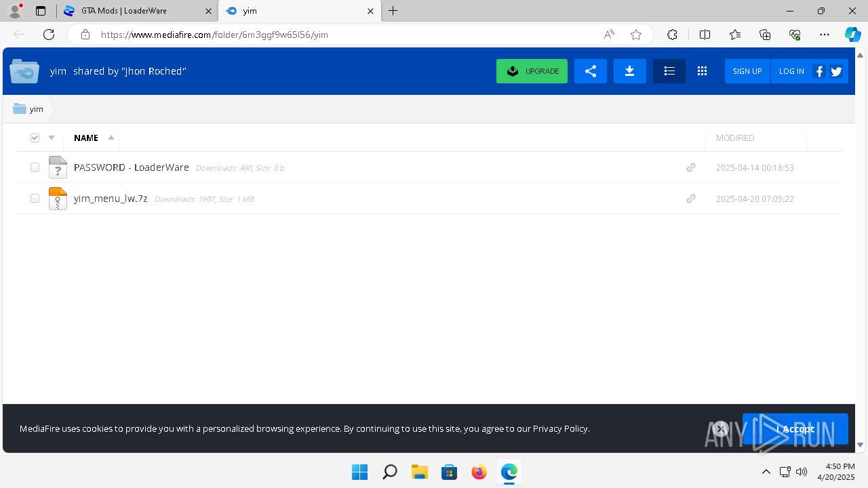Sort files by MODIFIED column
This screenshot has width=868, height=488.
point(735,138)
